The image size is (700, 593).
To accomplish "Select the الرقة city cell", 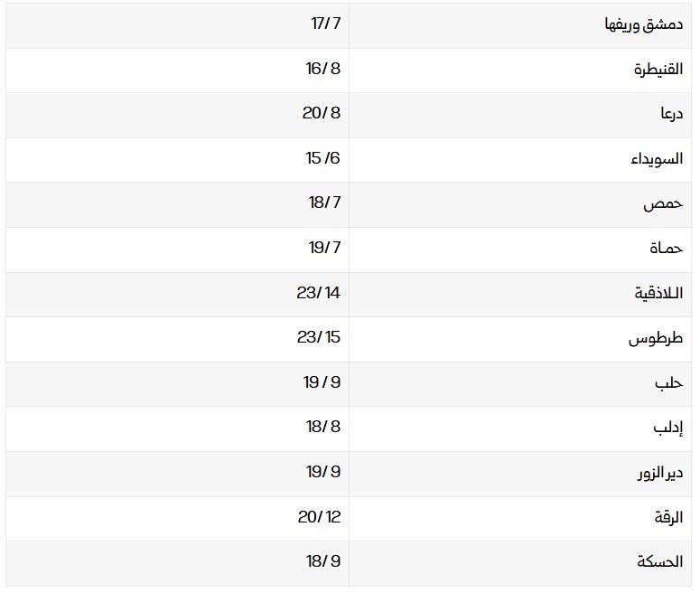I will pos(667,518).
